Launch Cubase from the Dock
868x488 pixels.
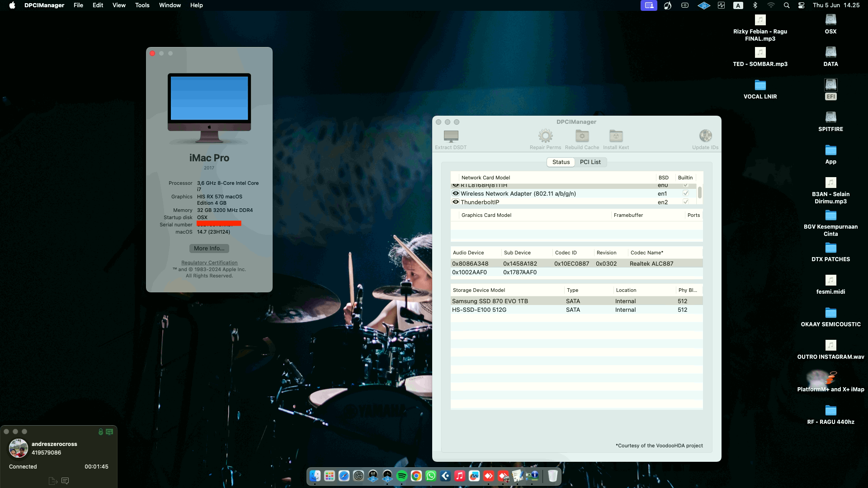(x=445, y=476)
